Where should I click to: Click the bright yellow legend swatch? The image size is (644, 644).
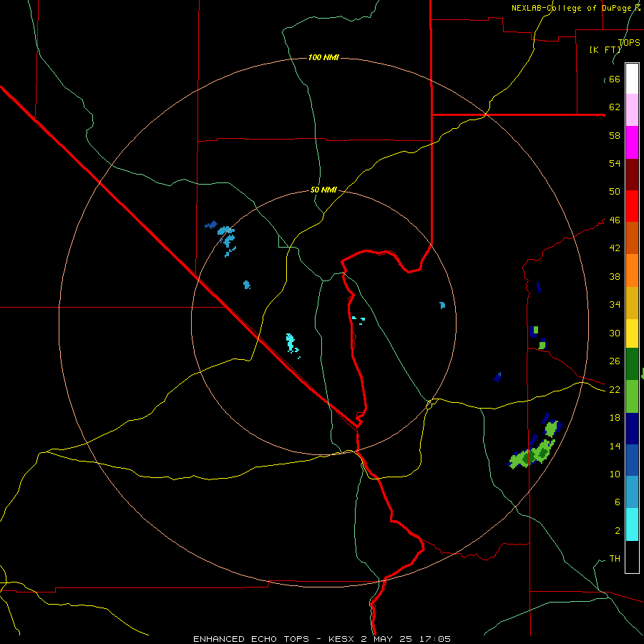[x=632, y=333]
